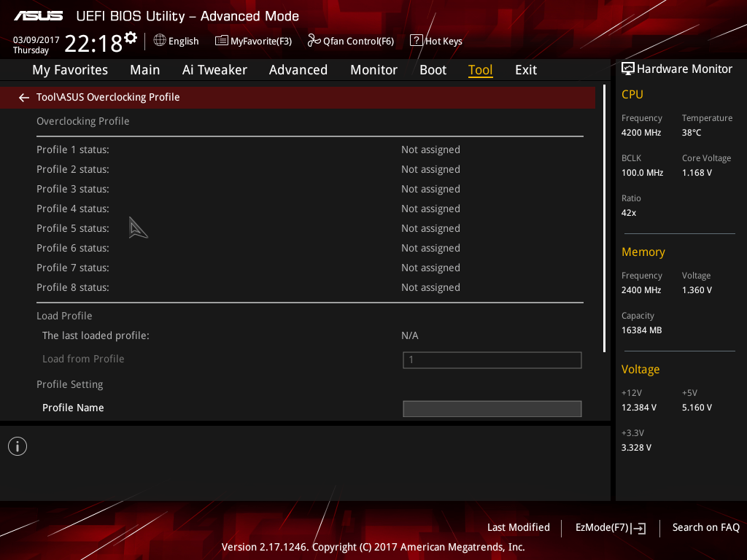Click the Profile Name label
This screenshot has height=560, width=747.
click(x=73, y=408)
